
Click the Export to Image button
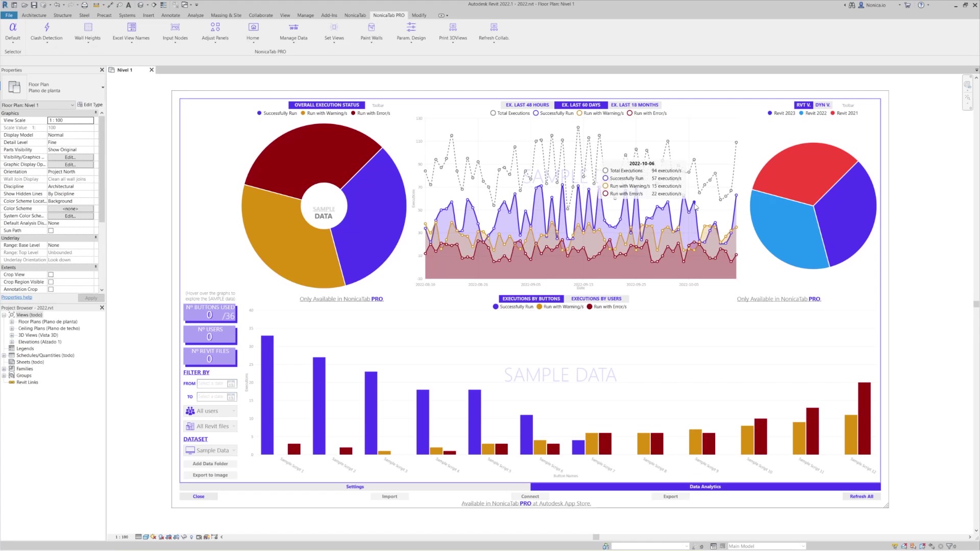[x=210, y=475]
